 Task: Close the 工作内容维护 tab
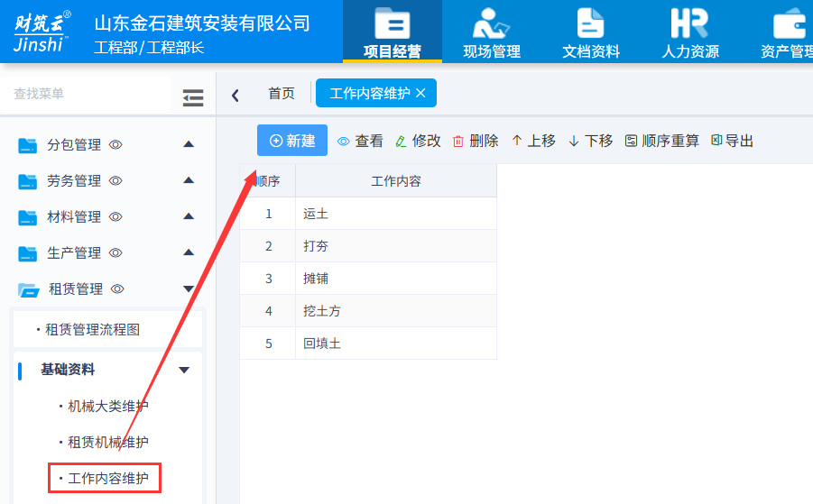pos(420,93)
